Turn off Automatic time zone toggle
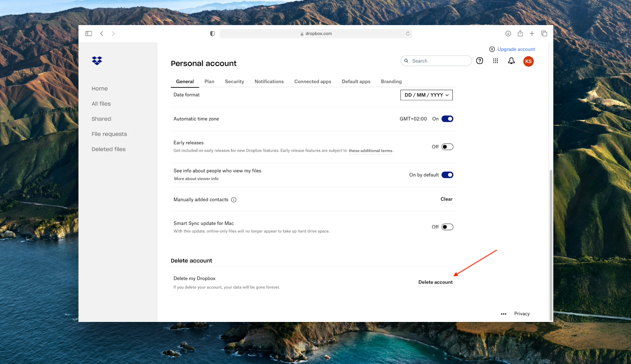The height and width of the screenshot is (364, 631). 447,119
